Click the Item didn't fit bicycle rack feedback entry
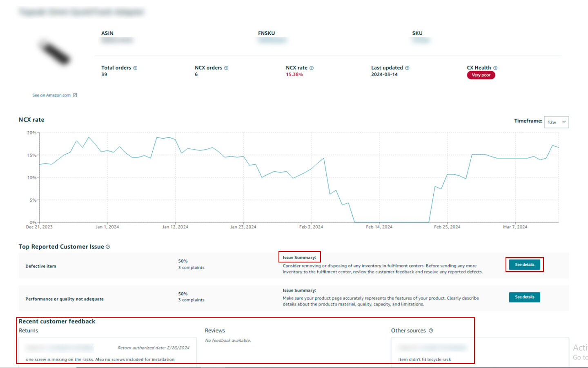This screenshot has width=588, height=368. pyautogui.click(x=425, y=359)
